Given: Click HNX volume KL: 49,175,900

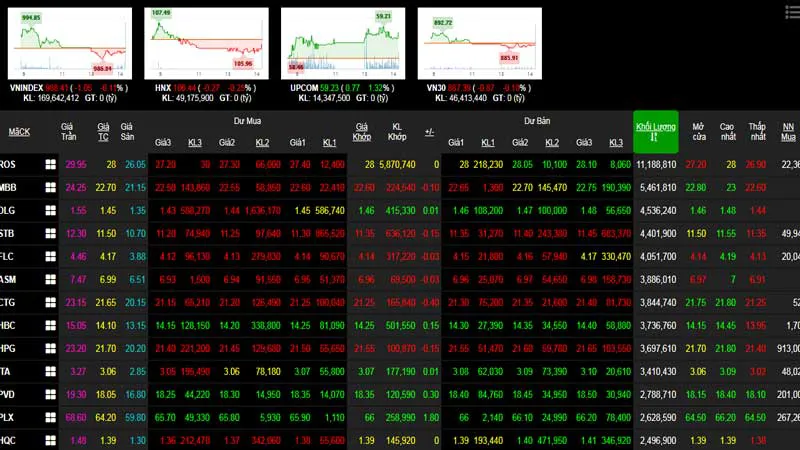Looking at the screenshot, I should 187,97.
